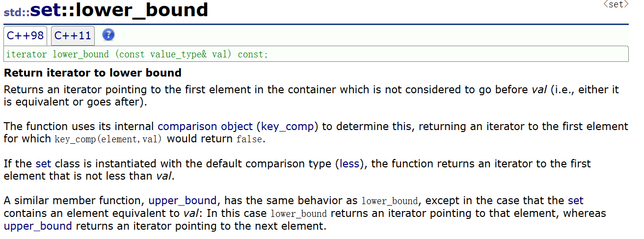This screenshot has height=239, width=644.
Task: Open the "upper_bound" link starting the last line
Action: (38, 226)
